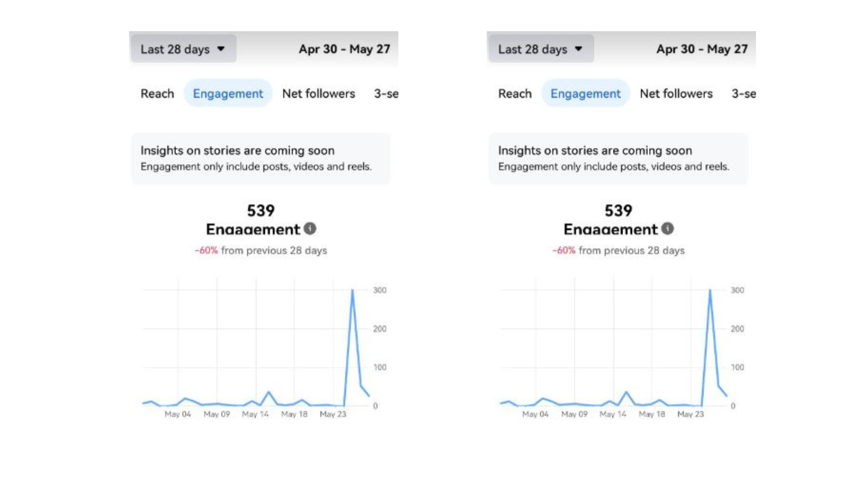Select the cut-off 3-se tab in left panel
Screen dimensions: 868x488
[x=386, y=94]
